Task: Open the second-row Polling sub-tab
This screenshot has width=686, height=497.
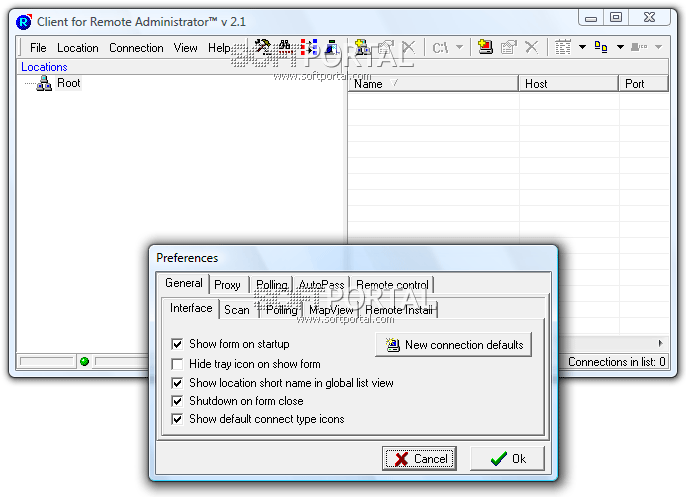Action: click(x=281, y=310)
